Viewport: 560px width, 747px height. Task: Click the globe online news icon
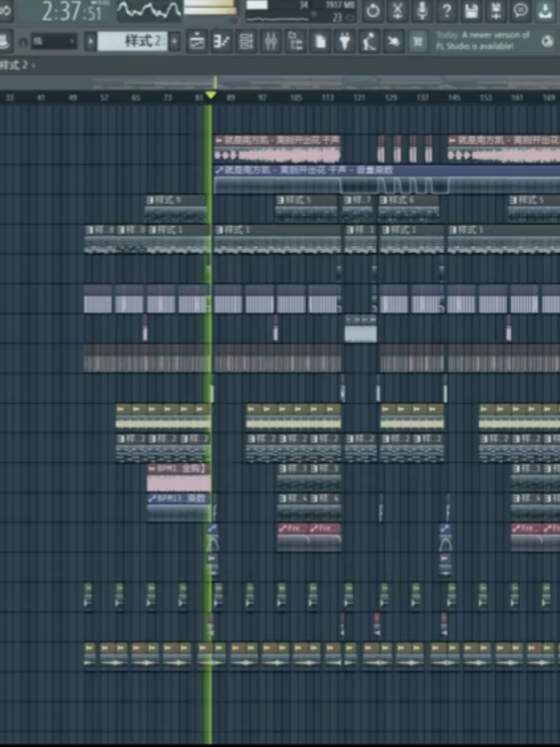(547, 41)
